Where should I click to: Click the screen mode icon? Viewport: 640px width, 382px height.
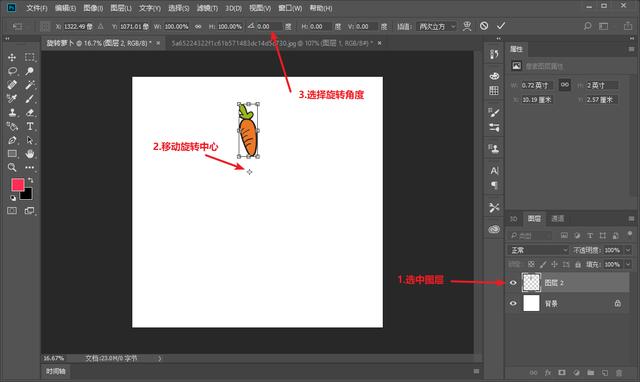29,211
